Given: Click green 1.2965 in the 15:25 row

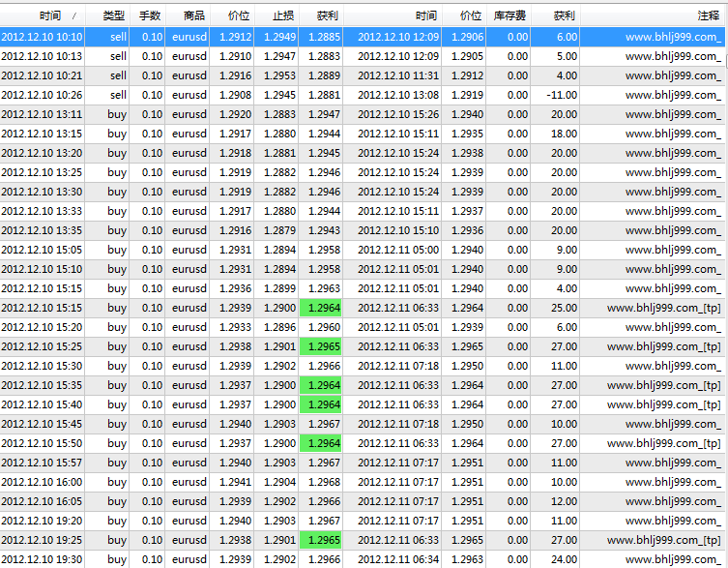Looking at the screenshot, I should pos(321,346).
